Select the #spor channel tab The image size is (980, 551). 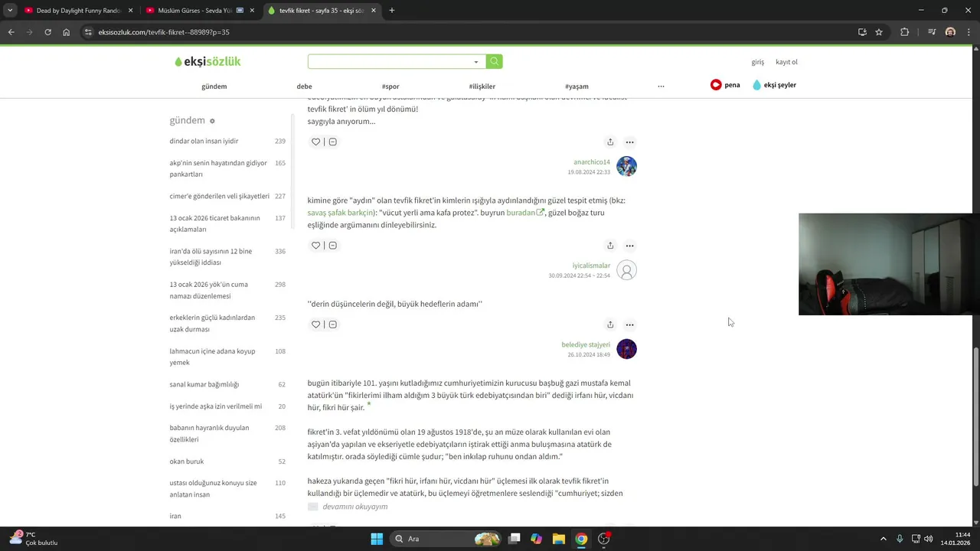390,86
